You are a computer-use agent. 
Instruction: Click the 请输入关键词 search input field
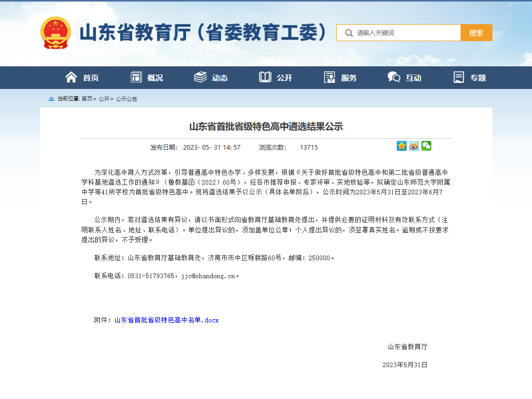click(x=401, y=32)
